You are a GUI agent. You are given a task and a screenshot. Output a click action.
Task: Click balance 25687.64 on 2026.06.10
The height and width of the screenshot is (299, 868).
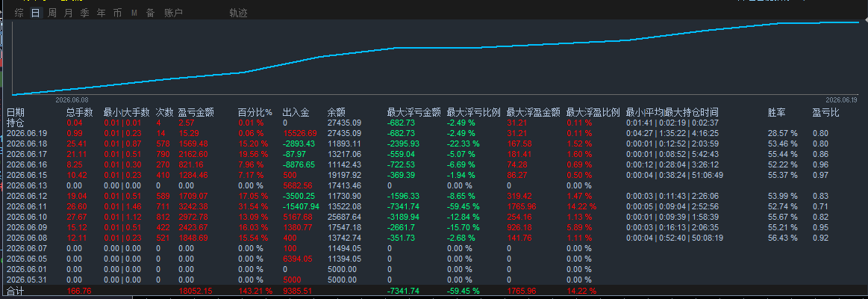click(x=344, y=217)
